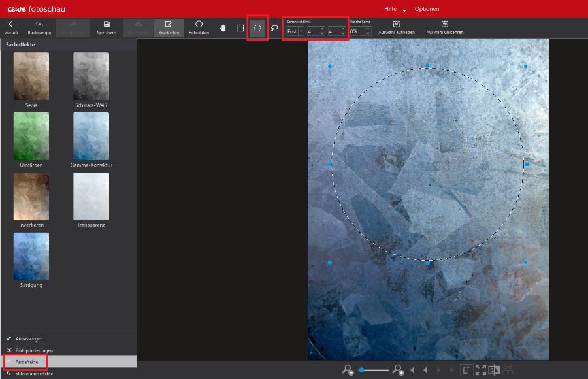
Task: Open Optionen in the top bar
Action: click(427, 9)
